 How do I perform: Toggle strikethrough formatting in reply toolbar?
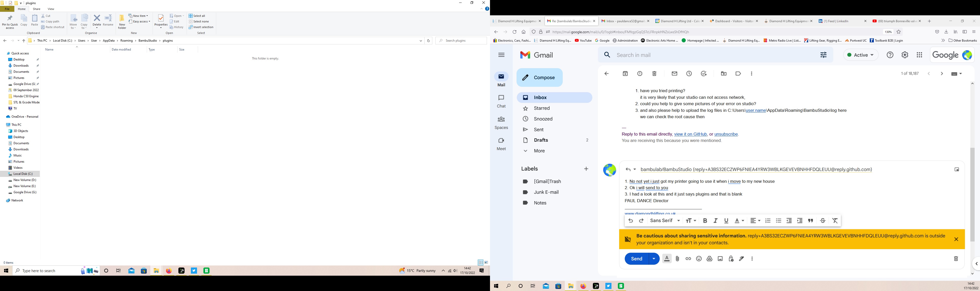coord(823,221)
